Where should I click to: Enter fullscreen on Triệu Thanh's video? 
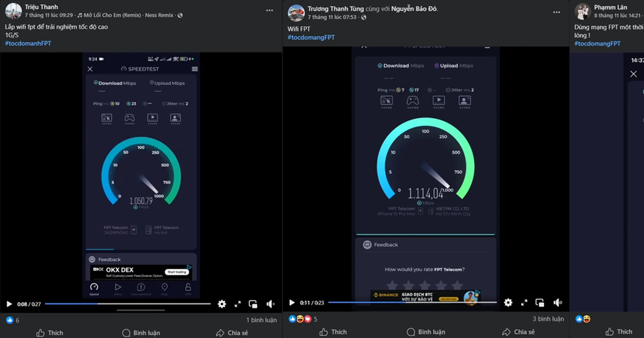coord(238,304)
